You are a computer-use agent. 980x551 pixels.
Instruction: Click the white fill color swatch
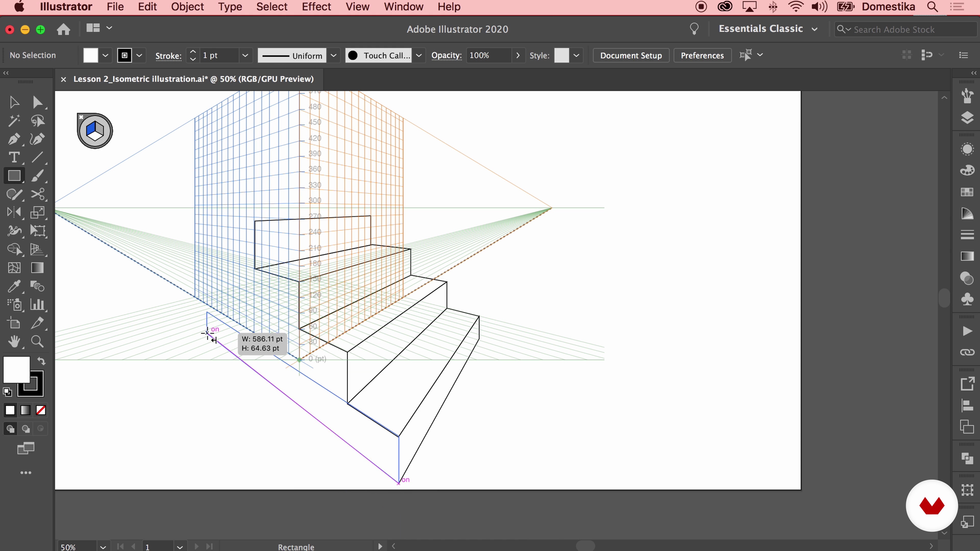[x=16, y=370]
